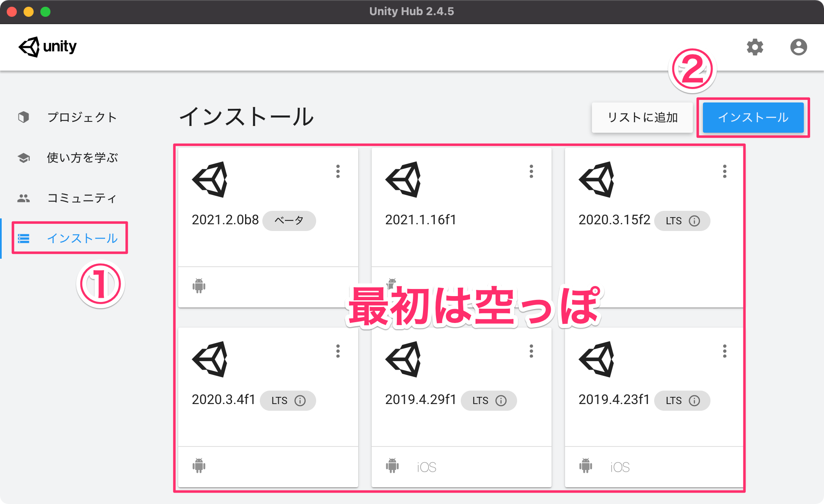Image resolution: width=824 pixels, height=504 pixels.
Task: Open the options menu for 2019.4.23f1
Action: (x=725, y=351)
